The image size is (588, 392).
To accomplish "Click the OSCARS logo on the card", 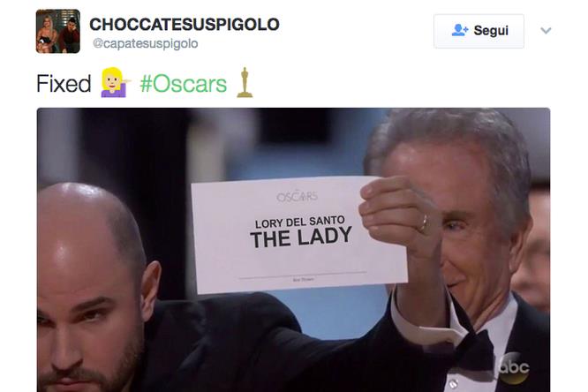I will click(297, 196).
